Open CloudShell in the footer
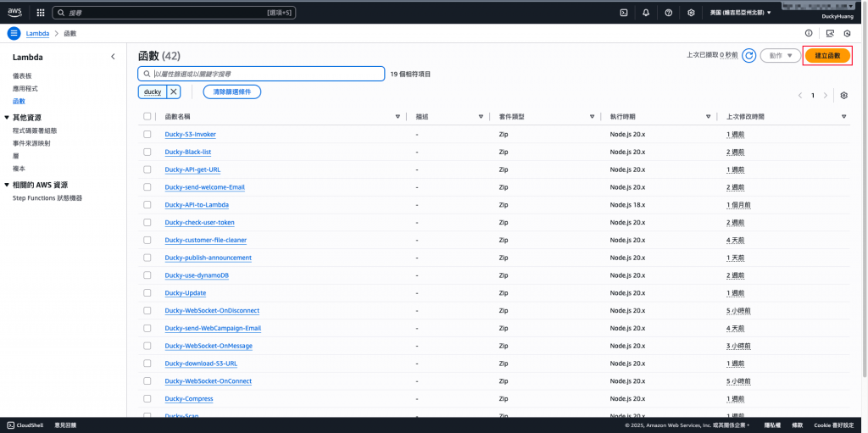This screenshot has width=868, height=433. 25,425
